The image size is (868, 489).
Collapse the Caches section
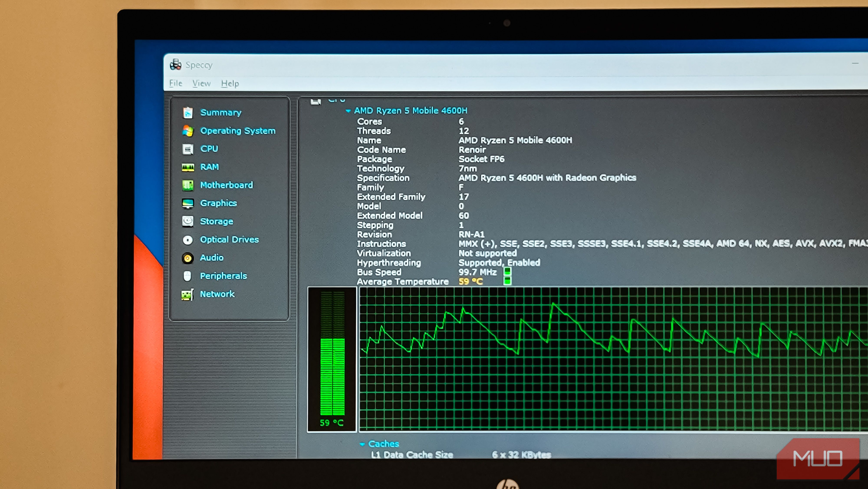click(x=363, y=444)
